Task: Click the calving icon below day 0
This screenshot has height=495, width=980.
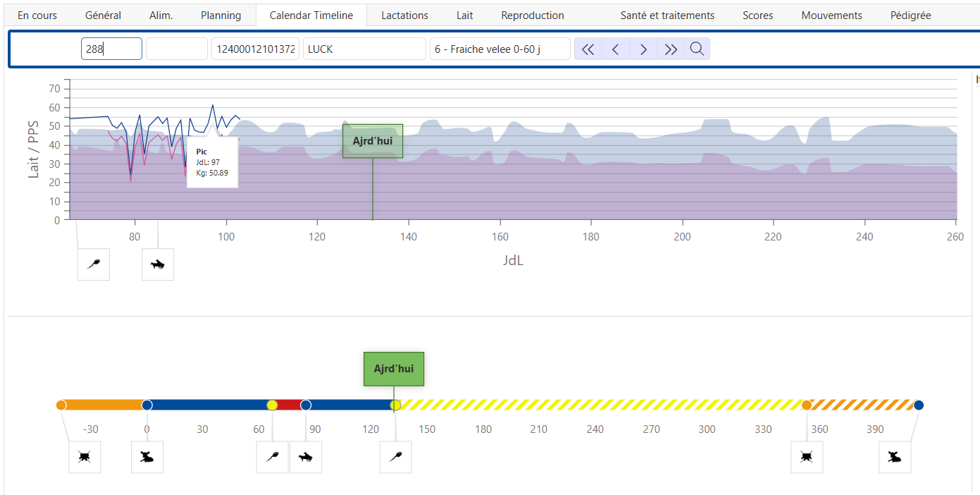Action: (x=147, y=457)
